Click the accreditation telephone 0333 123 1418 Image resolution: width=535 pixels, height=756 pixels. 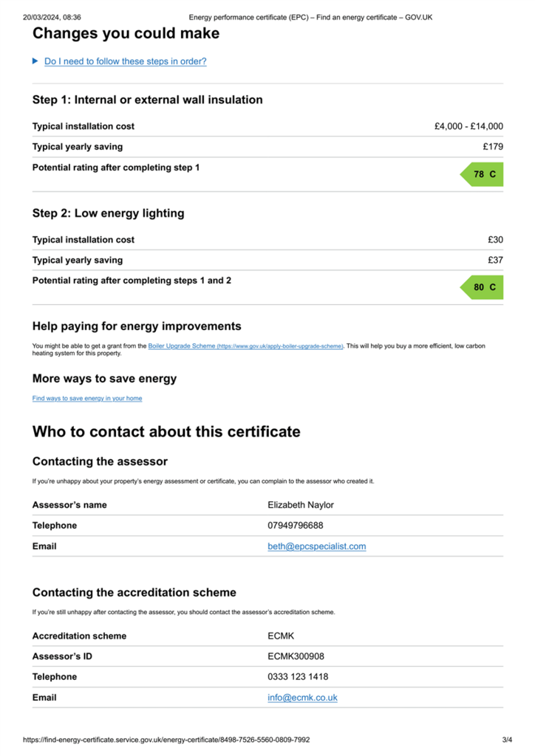click(x=298, y=677)
